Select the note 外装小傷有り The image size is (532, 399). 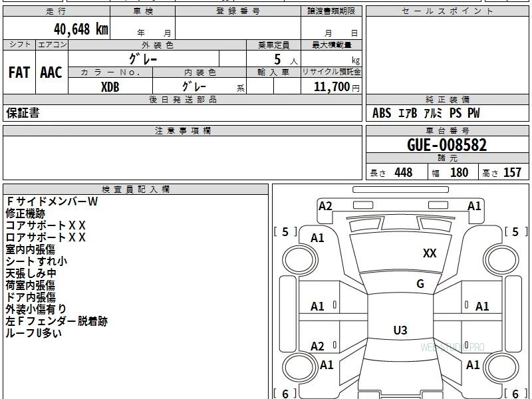(x=36, y=309)
